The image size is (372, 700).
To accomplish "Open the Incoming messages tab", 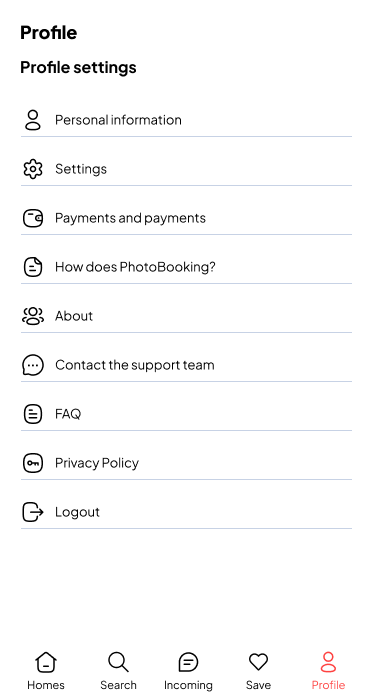I will (x=188, y=671).
